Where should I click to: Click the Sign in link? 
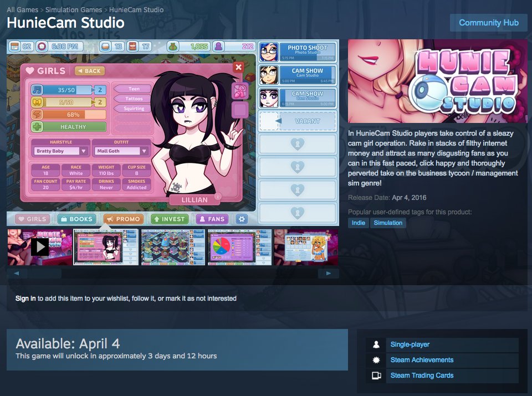coord(25,299)
